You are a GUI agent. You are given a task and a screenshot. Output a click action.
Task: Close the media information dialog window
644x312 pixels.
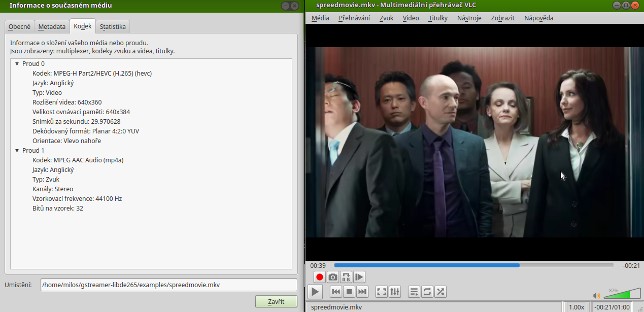pyautogui.click(x=295, y=6)
